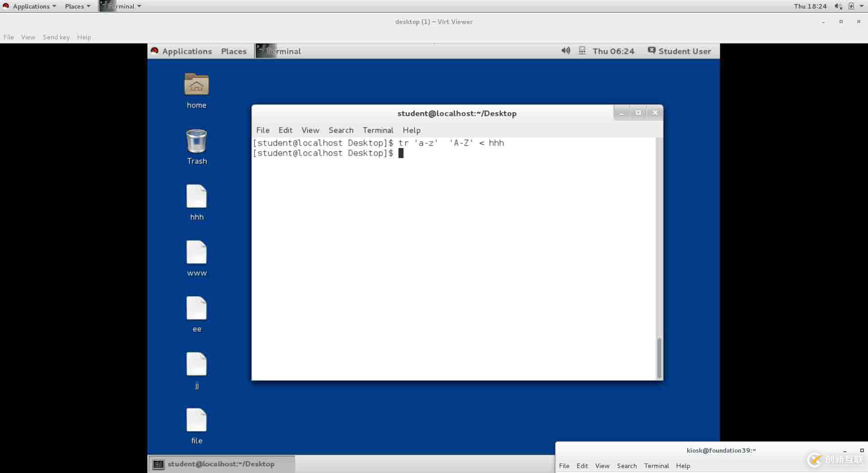Open the Search menu in student terminal
Image resolution: width=868 pixels, height=473 pixels.
click(x=340, y=130)
